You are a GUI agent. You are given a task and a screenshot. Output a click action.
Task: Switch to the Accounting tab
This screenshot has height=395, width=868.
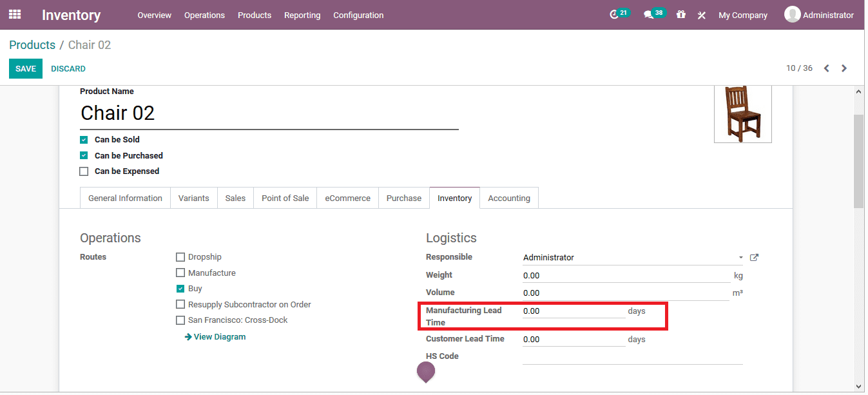pyautogui.click(x=509, y=198)
